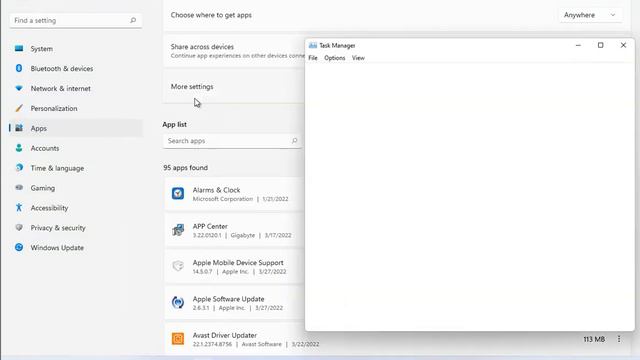Click the Apple Mobile Device Support icon
The width and height of the screenshot is (640, 360).
pyautogui.click(x=178, y=266)
